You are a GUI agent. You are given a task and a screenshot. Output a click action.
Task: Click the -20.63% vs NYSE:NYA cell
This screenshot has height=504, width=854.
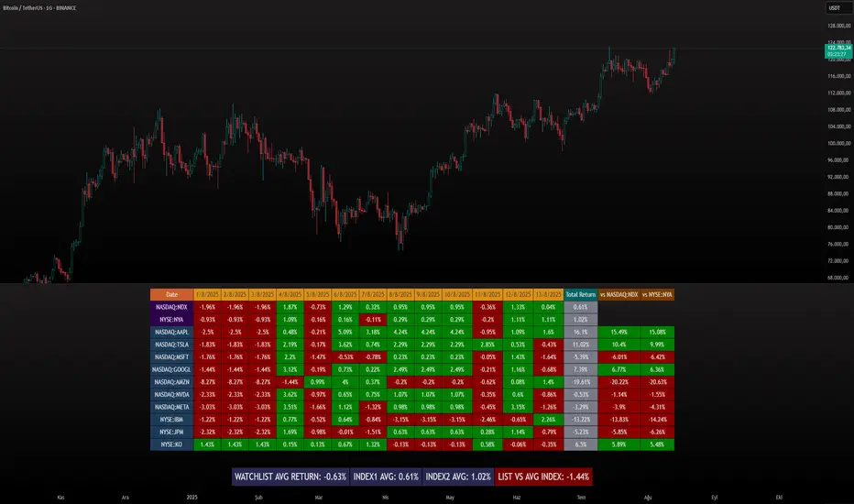click(x=657, y=382)
